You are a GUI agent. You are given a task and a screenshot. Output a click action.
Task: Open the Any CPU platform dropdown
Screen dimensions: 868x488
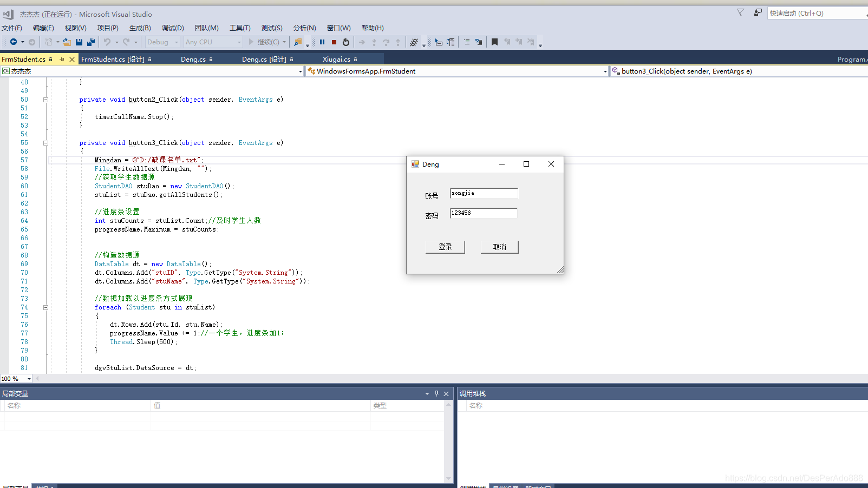[x=213, y=42]
